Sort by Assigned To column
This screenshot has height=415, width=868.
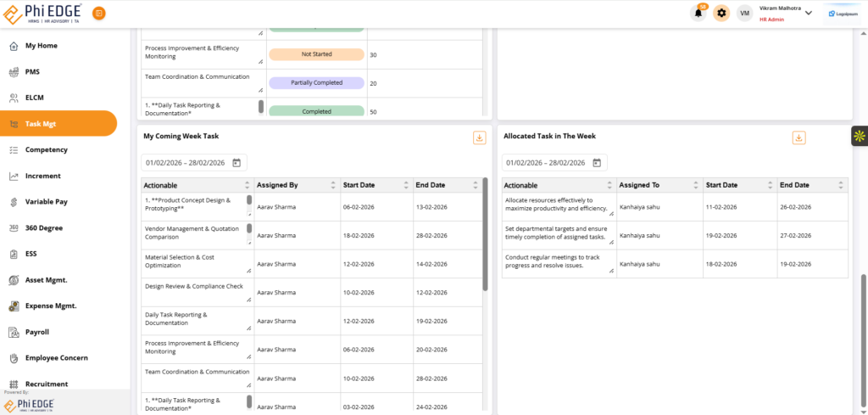pyautogui.click(x=693, y=185)
